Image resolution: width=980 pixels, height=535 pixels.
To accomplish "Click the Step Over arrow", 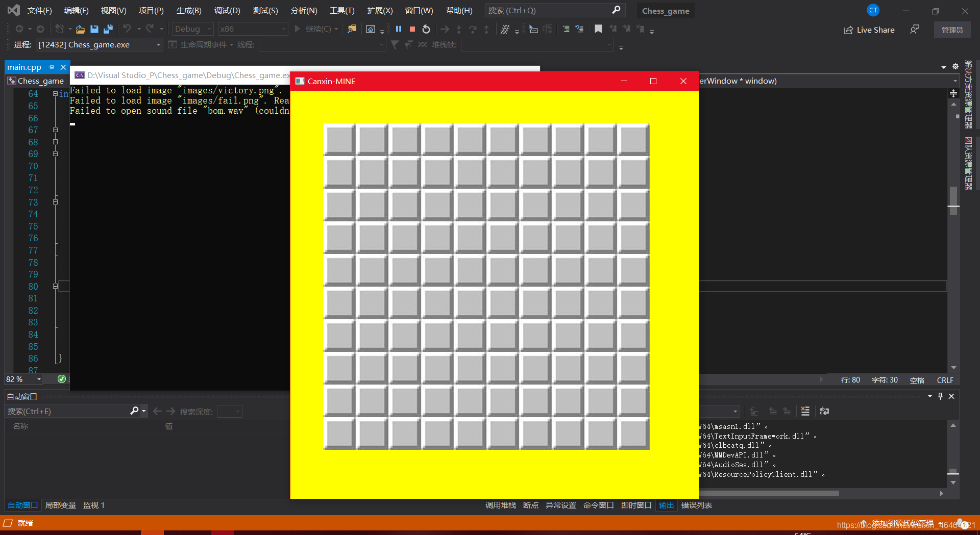I will 473,29.
